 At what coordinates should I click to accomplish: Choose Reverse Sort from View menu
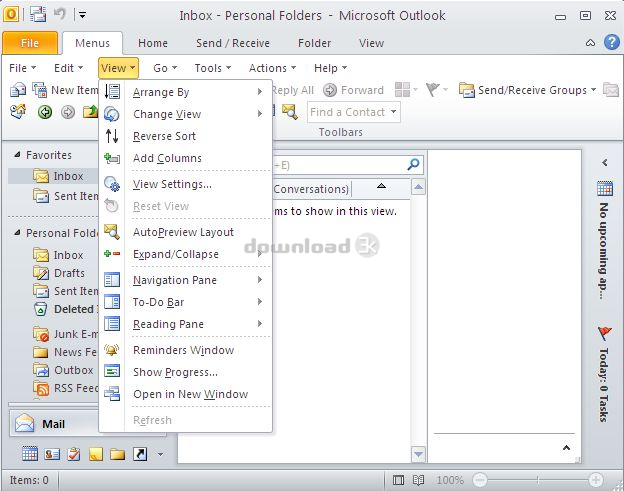(x=186, y=136)
